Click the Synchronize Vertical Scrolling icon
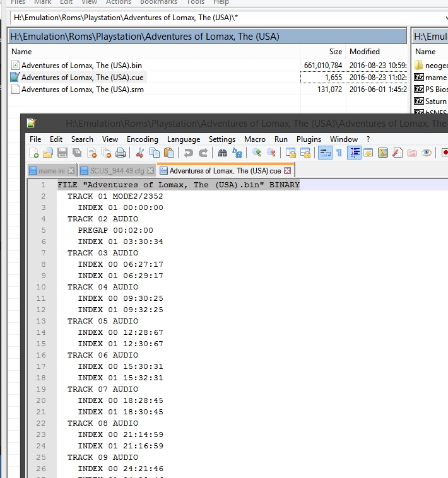The image size is (448, 478). (x=290, y=153)
